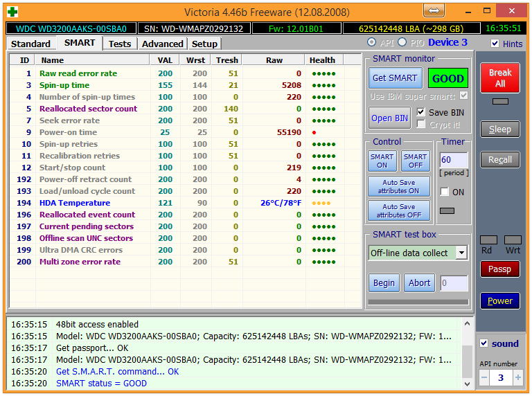
Task: Select the API radio button
Action: coord(372,42)
